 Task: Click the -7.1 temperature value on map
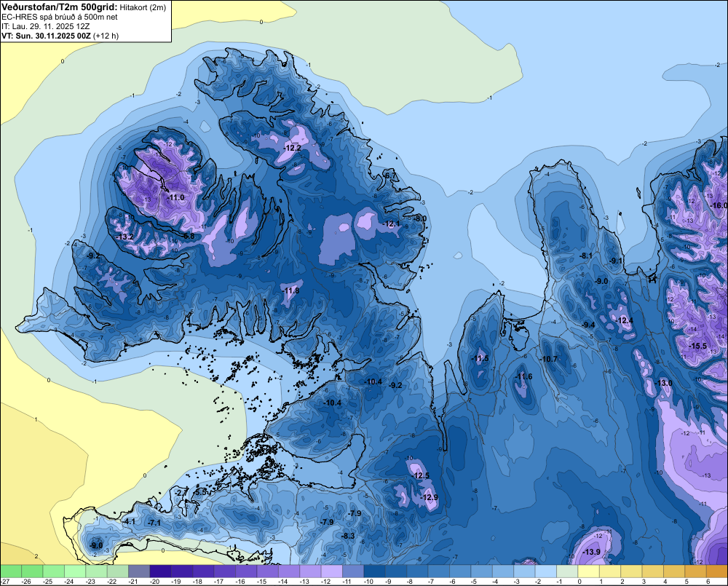coord(154,523)
